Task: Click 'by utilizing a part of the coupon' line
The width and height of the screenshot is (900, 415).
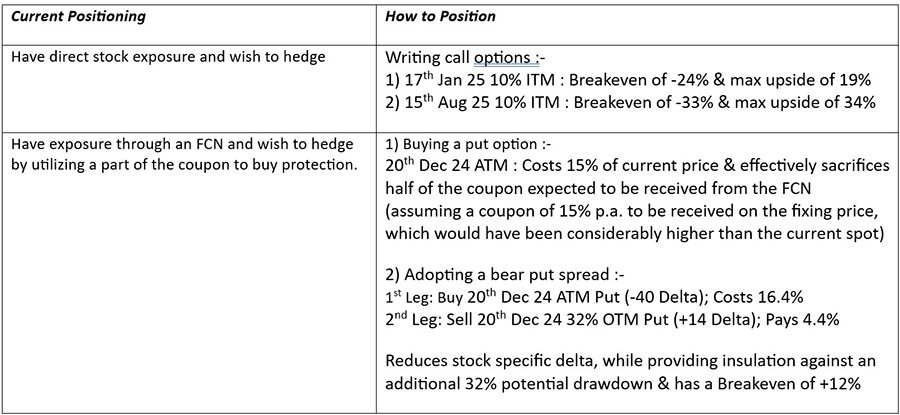Action: (x=184, y=164)
